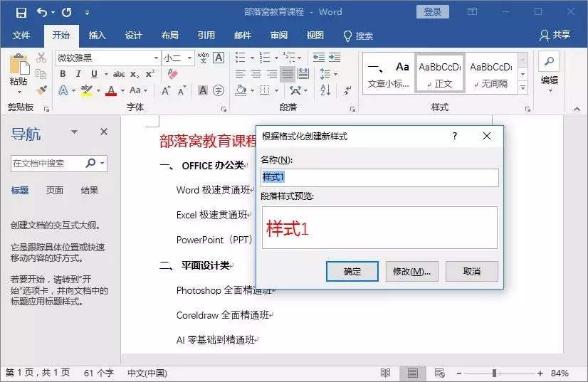Click the Format Painter brush icon
Viewport: 588px width, 382px height.
click(41, 90)
